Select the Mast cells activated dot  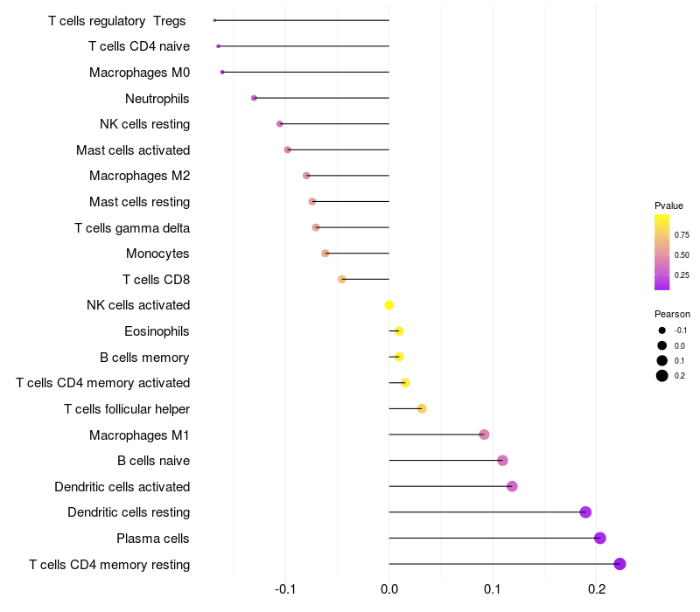(x=288, y=150)
